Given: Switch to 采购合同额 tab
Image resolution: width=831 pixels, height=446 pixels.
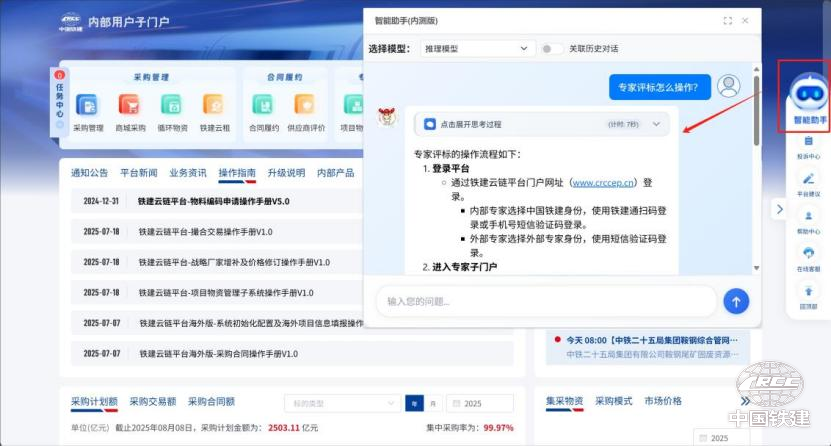Looking at the screenshot, I should (x=211, y=402).
